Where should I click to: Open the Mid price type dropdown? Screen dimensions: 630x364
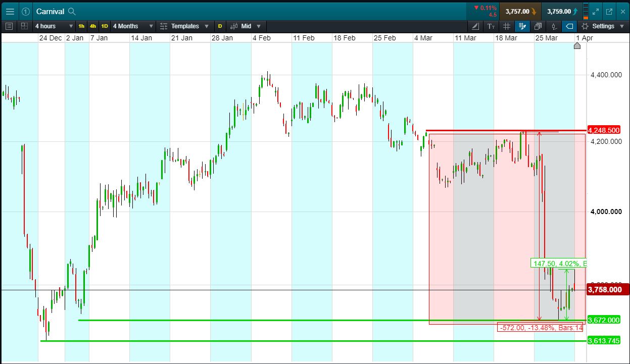click(245, 26)
